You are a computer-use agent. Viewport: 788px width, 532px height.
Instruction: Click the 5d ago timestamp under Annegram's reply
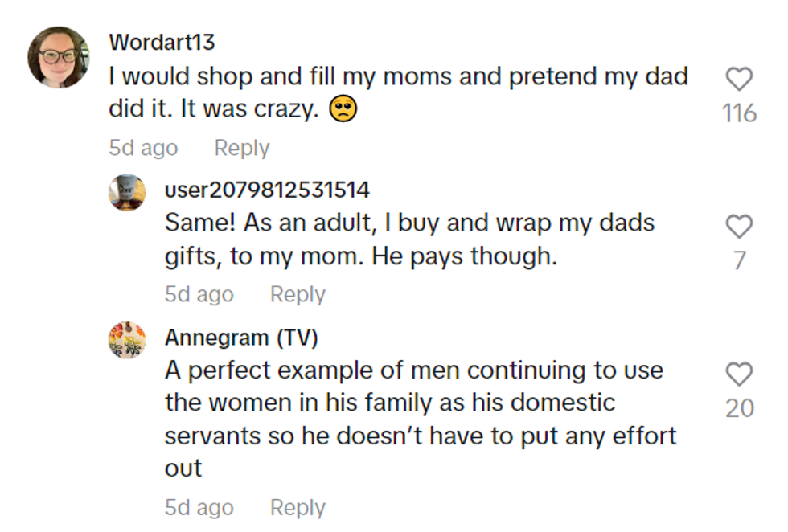tap(199, 508)
